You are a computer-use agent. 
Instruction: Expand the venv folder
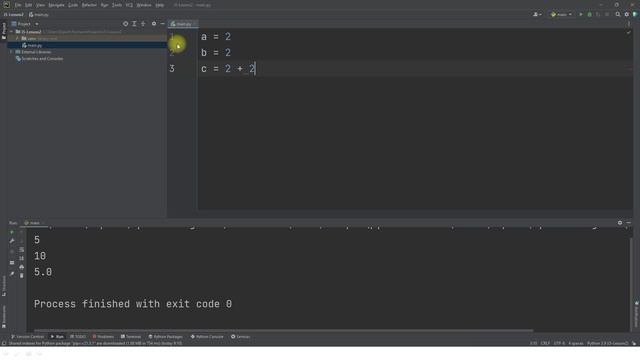pyautogui.click(x=17, y=38)
